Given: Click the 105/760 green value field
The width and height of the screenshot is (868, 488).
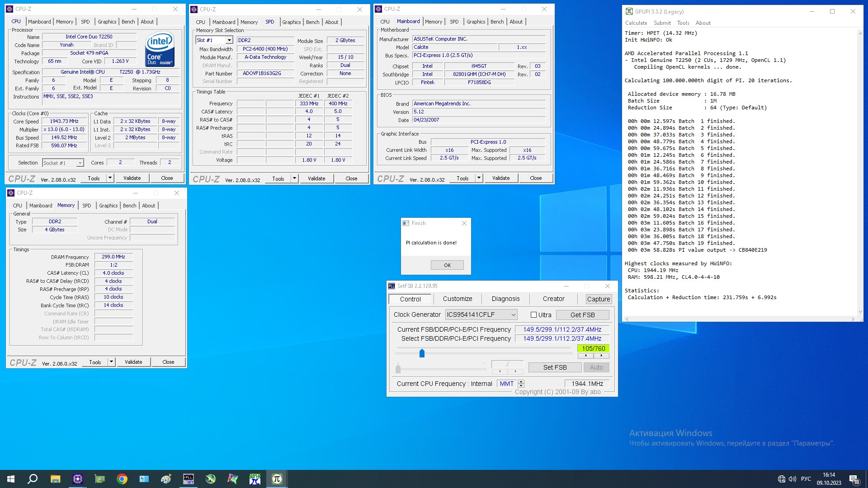Looking at the screenshot, I should (x=593, y=348).
